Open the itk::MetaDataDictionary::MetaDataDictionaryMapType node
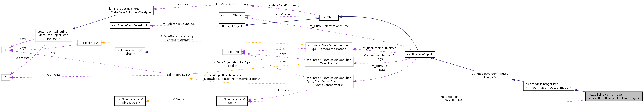This screenshot has height=107, width=644. (130, 11)
